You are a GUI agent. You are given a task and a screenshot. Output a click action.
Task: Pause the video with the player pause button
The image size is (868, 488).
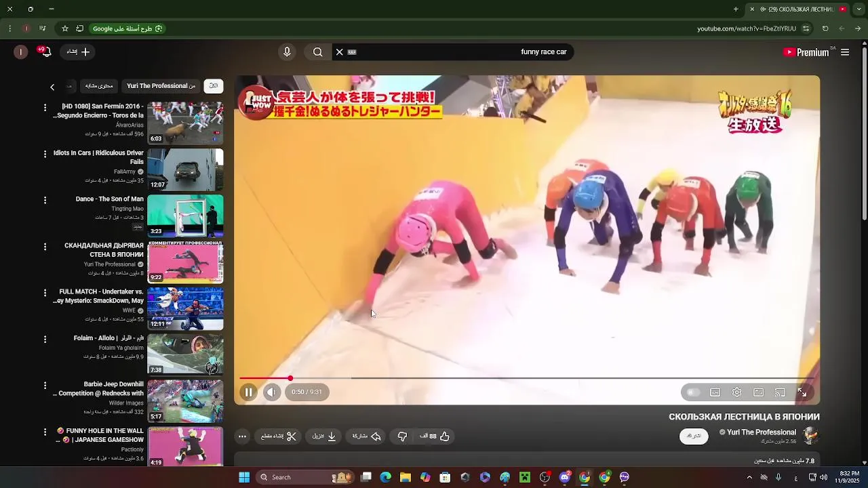pyautogui.click(x=248, y=392)
